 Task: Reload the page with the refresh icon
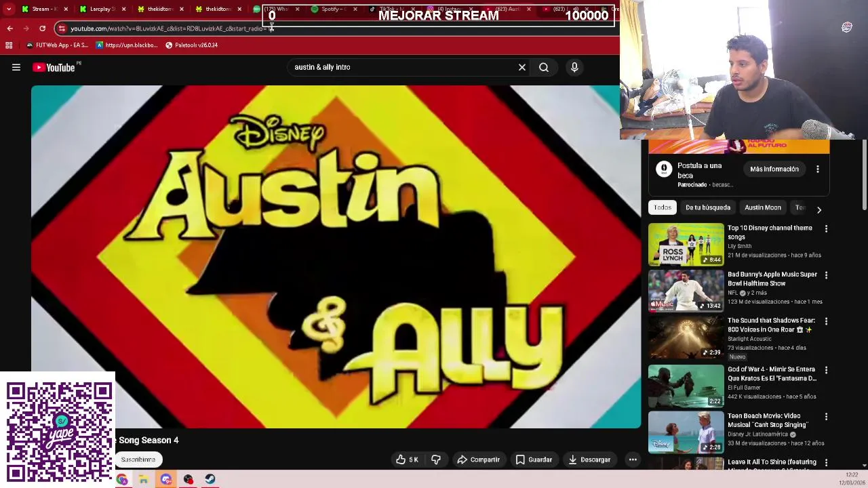pyautogui.click(x=42, y=28)
